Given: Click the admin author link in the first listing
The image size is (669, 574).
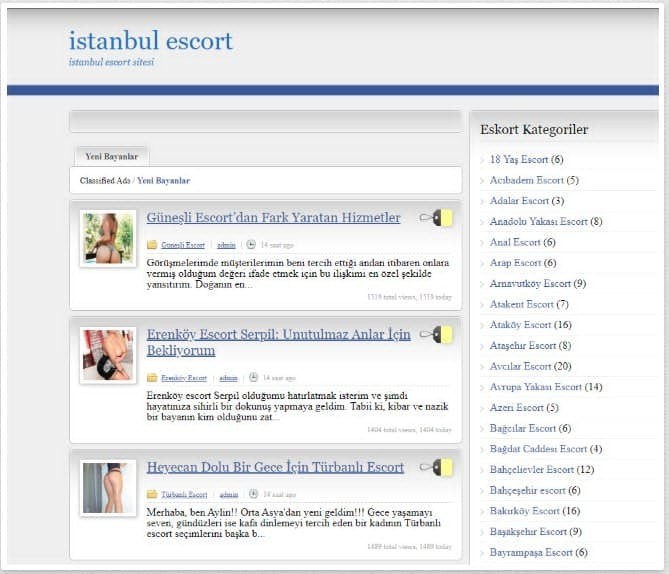Looking at the screenshot, I should [x=226, y=245].
